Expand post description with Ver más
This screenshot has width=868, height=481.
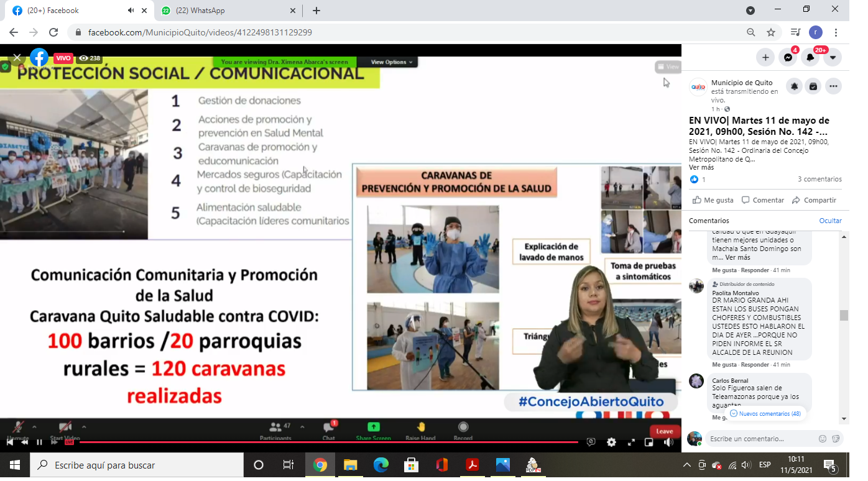pyautogui.click(x=701, y=167)
